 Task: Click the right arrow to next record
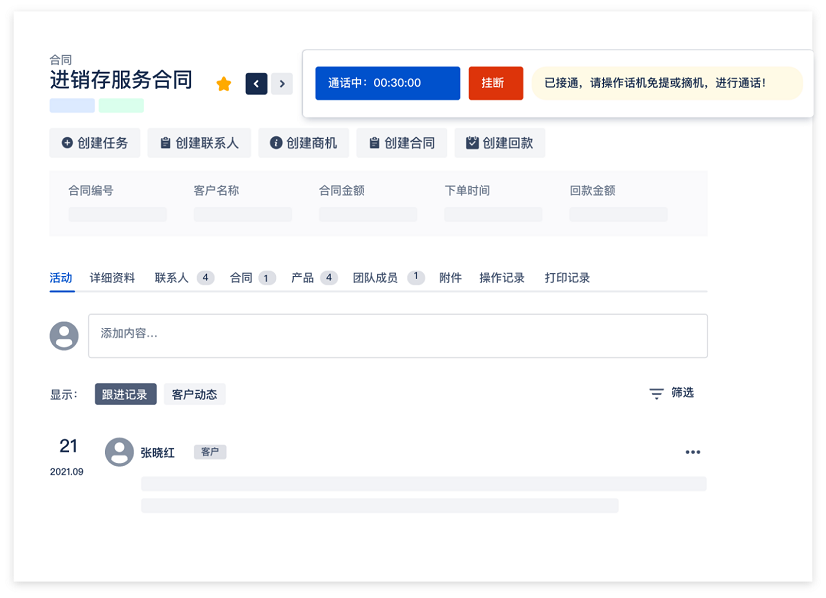click(x=281, y=83)
